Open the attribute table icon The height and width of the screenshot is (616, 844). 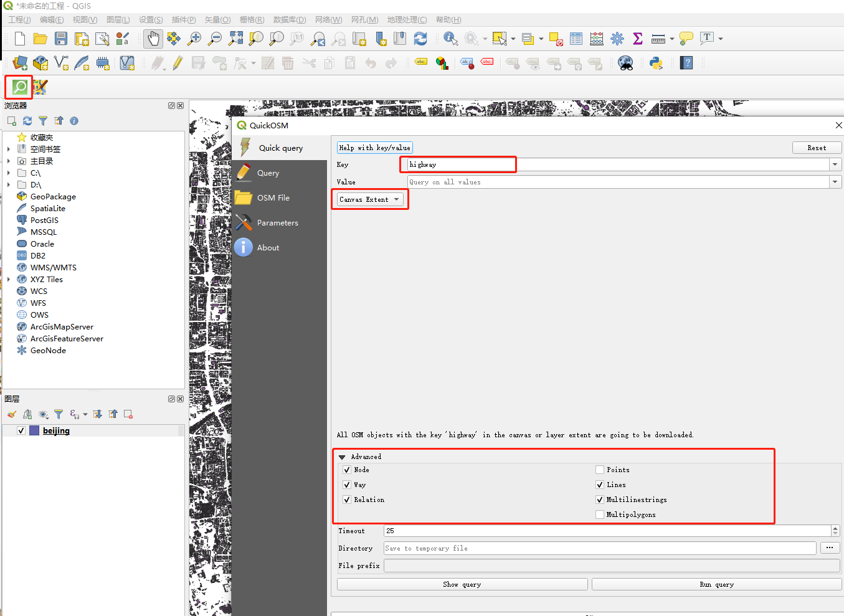576,39
